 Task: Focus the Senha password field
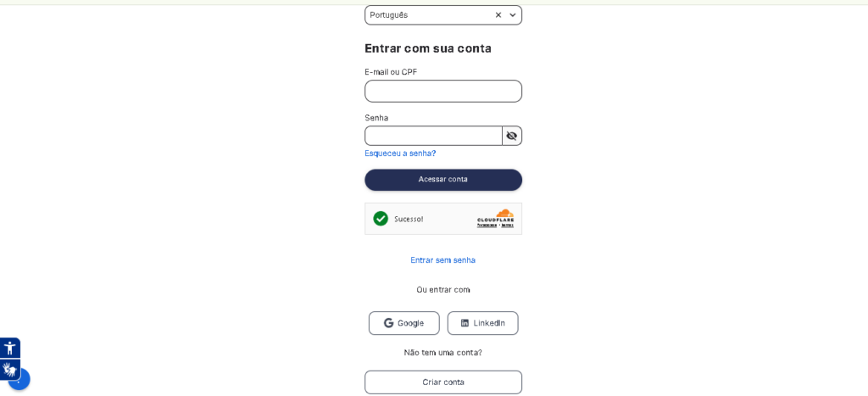point(433,136)
